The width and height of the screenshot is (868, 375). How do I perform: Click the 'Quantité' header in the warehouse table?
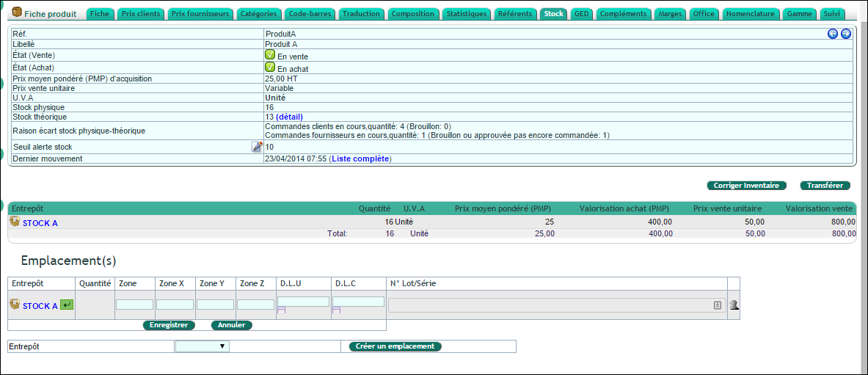pyautogui.click(x=375, y=209)
